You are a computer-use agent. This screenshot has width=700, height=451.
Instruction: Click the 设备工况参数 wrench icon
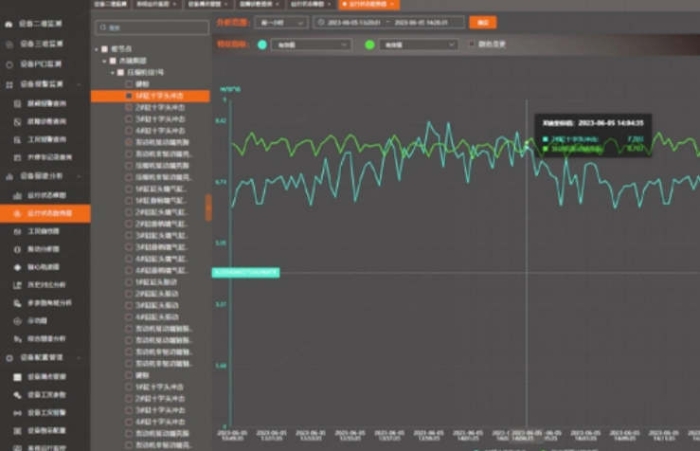click(x=17, y=394)
